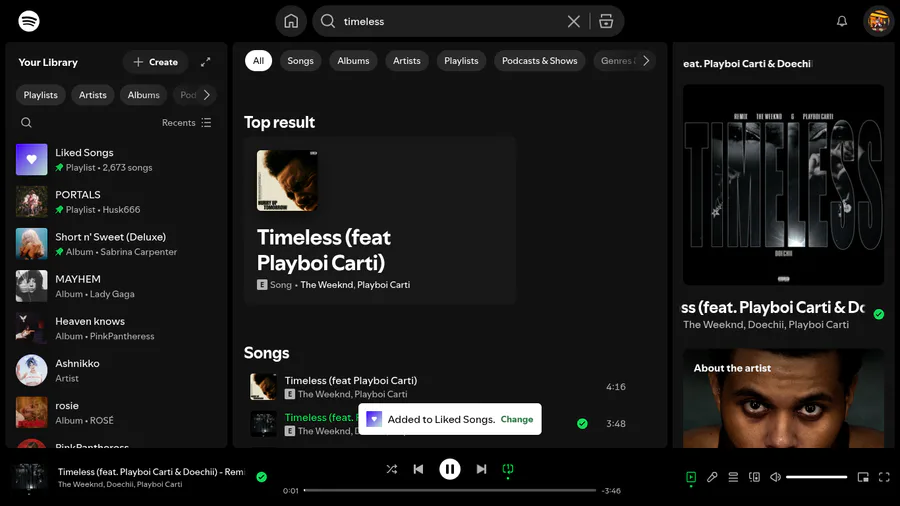Click Timeless remix cover art in right panel
The width and height of the screenshot is (900, 506).
click(x=783, y=185)
